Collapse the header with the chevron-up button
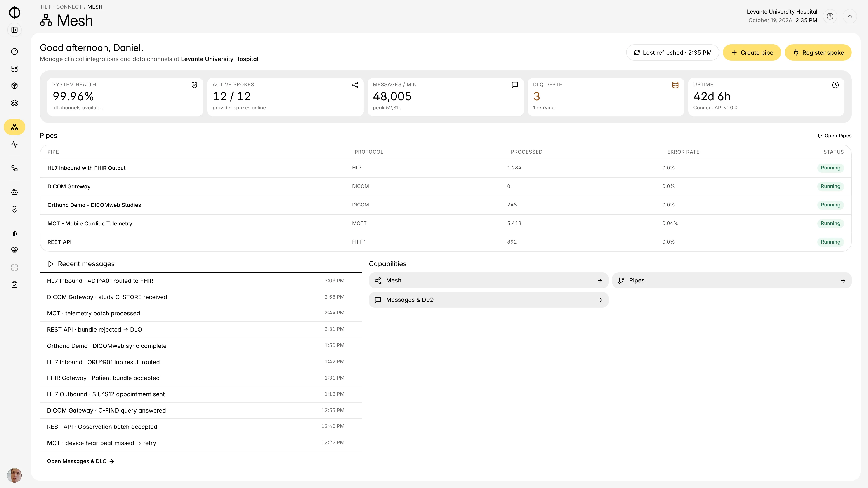This screenshot has height=488, width=868. pyautogui.click(x=850, y=16)
